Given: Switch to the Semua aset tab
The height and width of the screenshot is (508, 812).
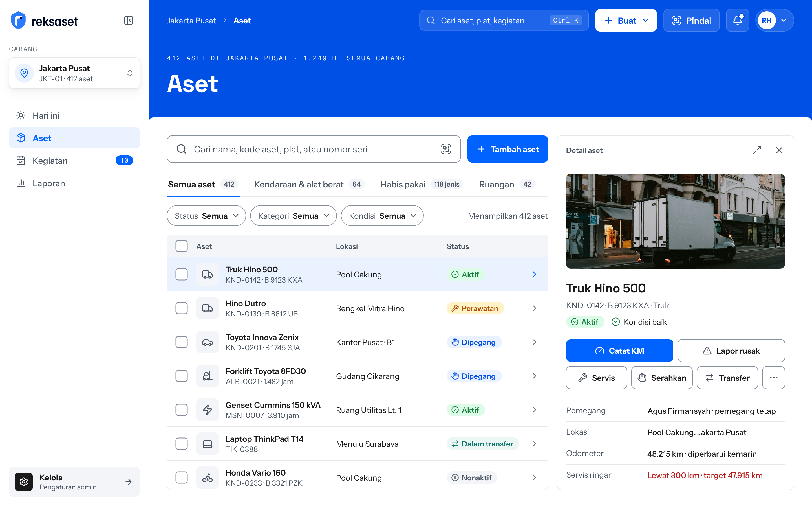Looking at the screenshot, I should click(x=203, y=185).
